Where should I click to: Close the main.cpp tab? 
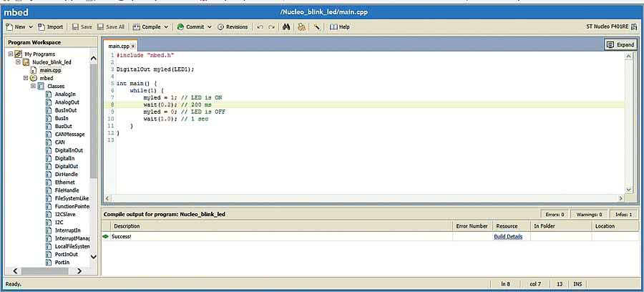pyautogui.click(x=133, y=46)
